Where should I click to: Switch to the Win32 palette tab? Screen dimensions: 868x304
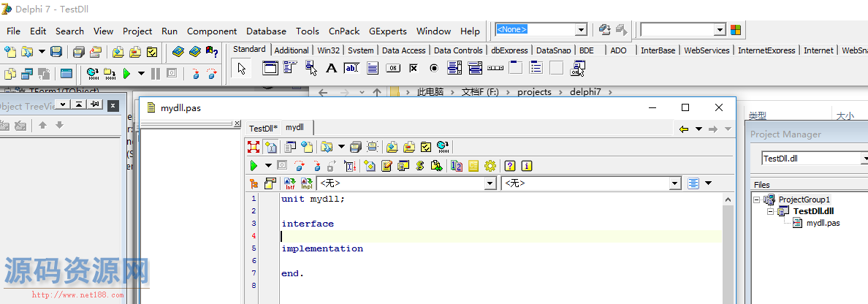(328, 50)
